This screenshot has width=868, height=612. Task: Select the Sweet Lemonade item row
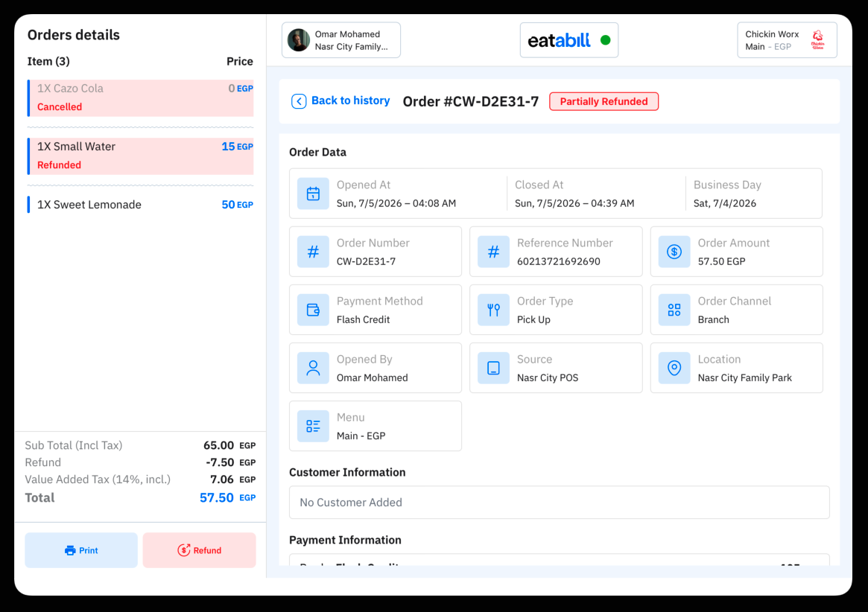141,205
